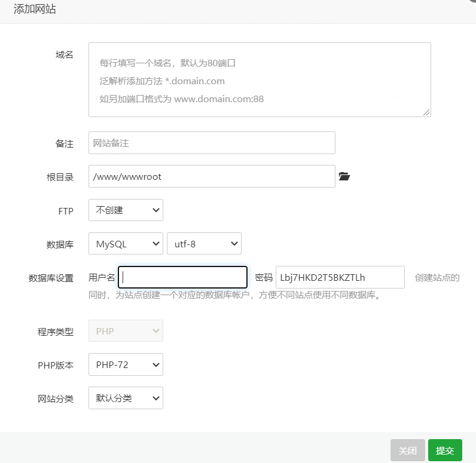Click the database 密码 password field

(x=340, y=277)
